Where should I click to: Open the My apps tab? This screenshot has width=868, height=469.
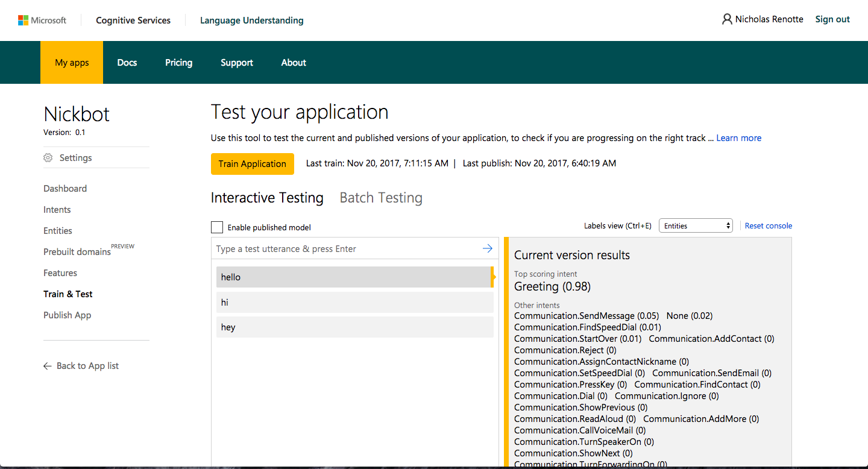click(72, 63)
